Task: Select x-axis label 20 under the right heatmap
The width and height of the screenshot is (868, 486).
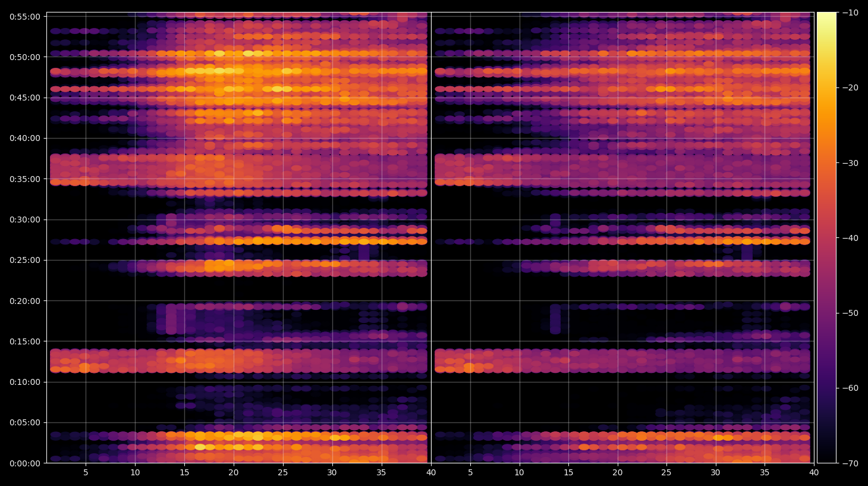Action: [x=618, y=473]
